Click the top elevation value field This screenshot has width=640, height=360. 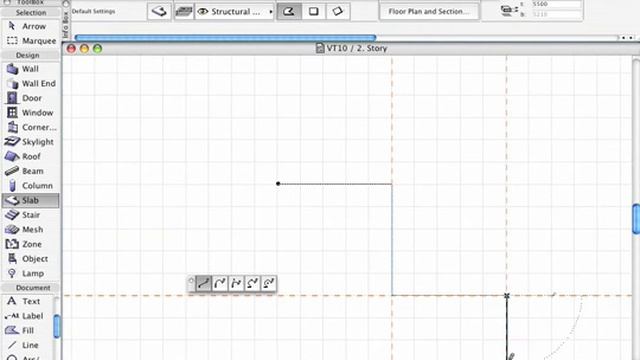[556, 4]
